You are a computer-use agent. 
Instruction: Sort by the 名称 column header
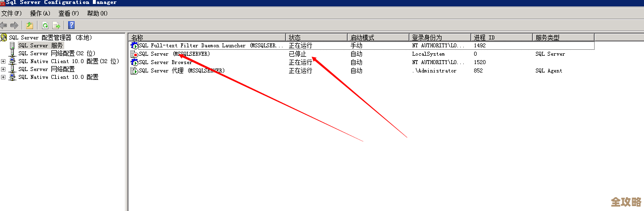tap(207, 37)
